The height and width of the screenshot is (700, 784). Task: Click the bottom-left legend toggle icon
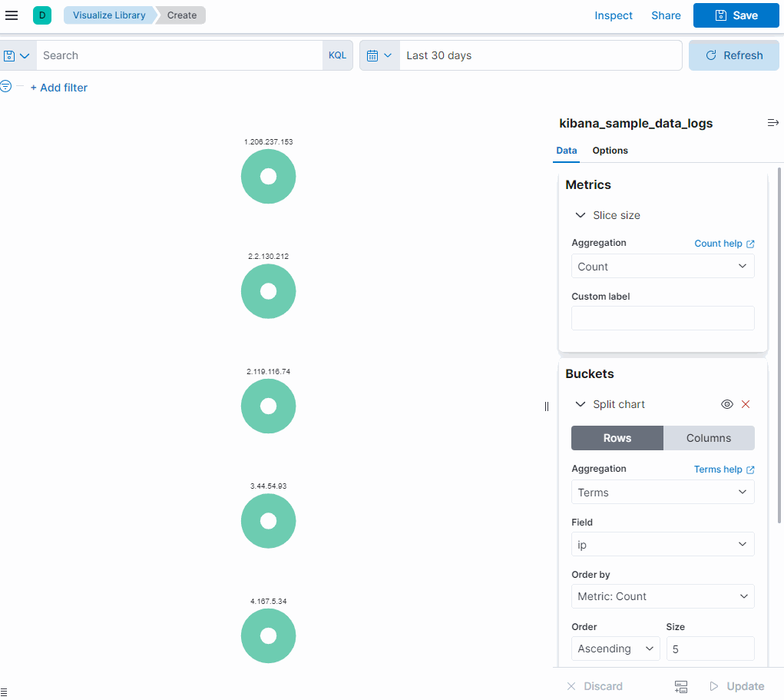(x=4, y=692)
